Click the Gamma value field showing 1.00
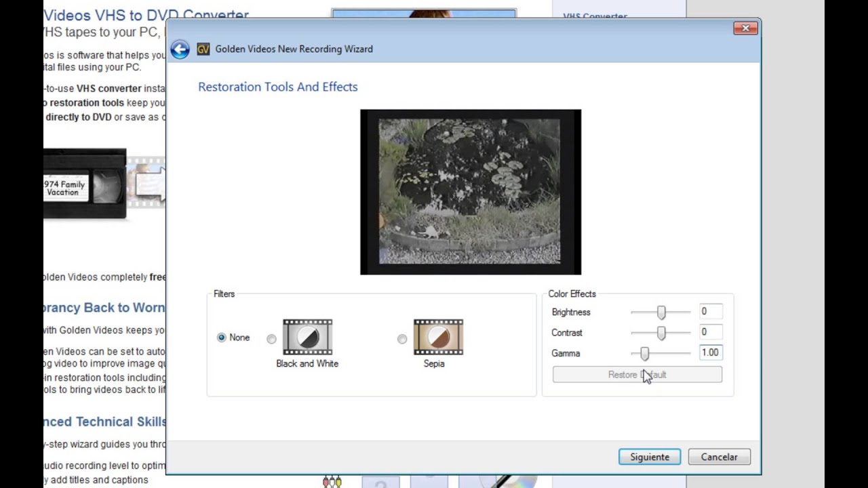The width and height of the screenshot is (868, 488). point(711,352)
